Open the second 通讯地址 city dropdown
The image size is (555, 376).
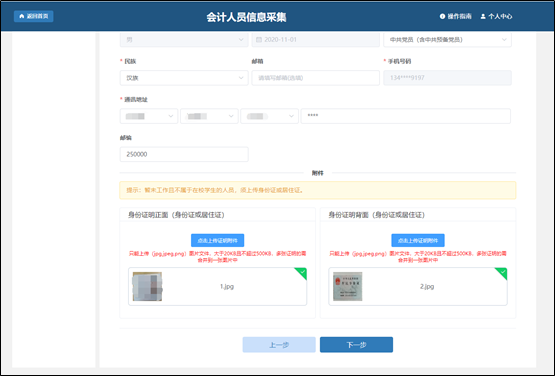pyautogui.click(x=209, y=116)
